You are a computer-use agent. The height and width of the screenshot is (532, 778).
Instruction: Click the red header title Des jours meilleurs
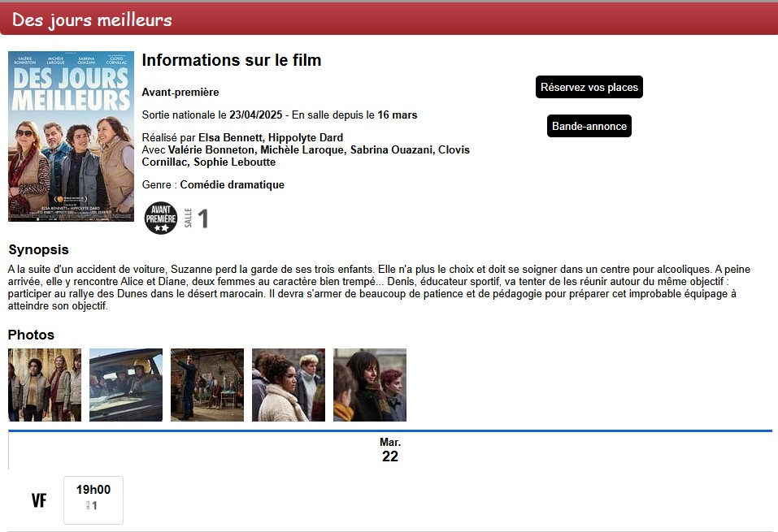pos(92,19)
